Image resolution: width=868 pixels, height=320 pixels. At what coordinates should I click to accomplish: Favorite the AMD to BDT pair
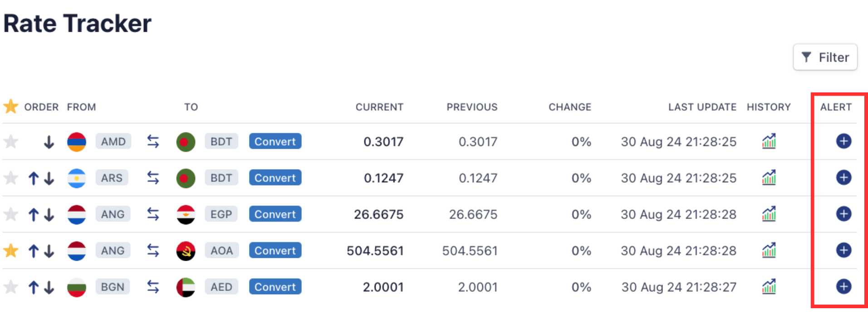[x=11, y=141]
